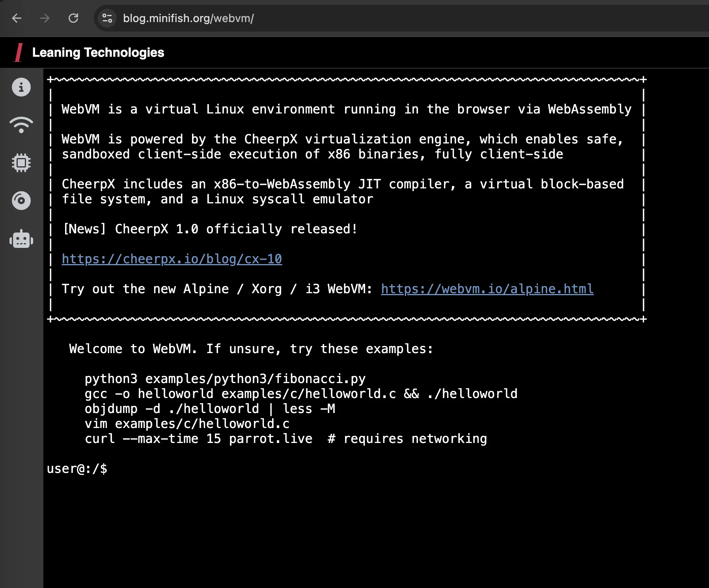Open the webvm.io/alpine.html link
709x588 pixels.
point(487,289)
